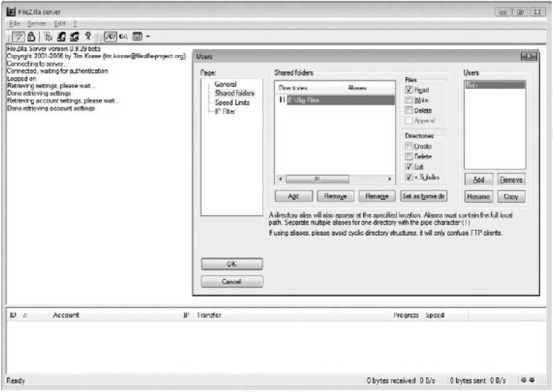Image resolution: width=553 pixels, height=392 pixels.
Task: Open server settings via toolbar icon
Action: click(48, 36)
